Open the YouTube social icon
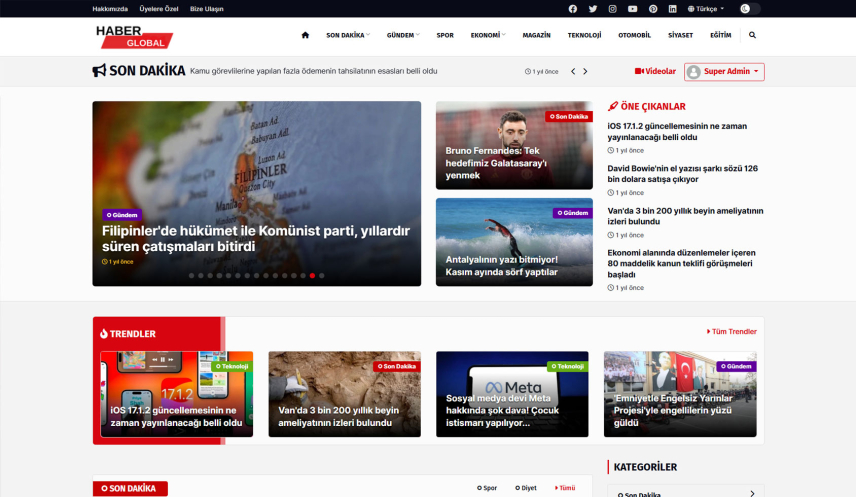 633,9
